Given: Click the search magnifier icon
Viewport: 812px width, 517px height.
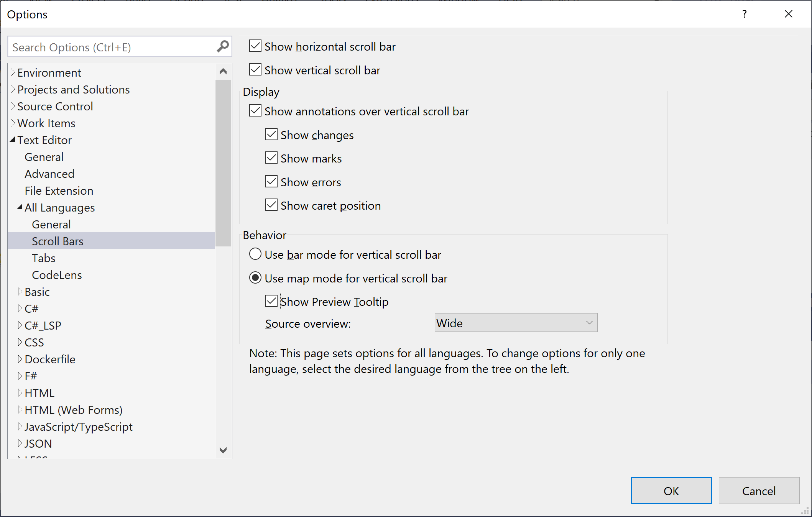Looking at the screenshot, I should click(223, 47).
